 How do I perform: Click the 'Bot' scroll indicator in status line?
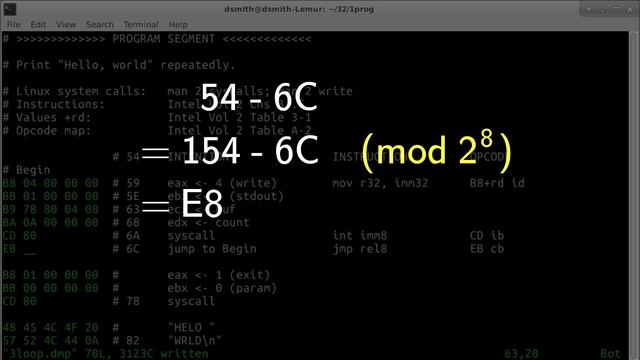pos(610,353)
